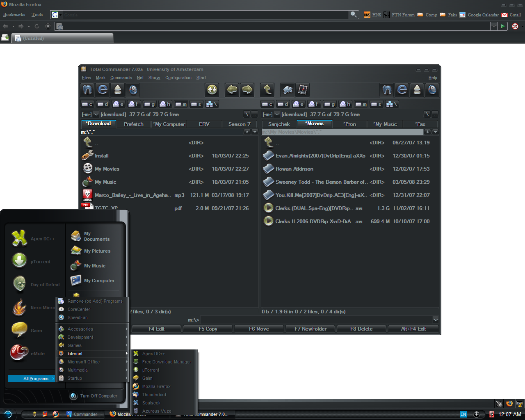The height and width of the screenshot is (420, 525).
Task: Open the Firefox Bookmarks menu
Action: click(14, 14)
